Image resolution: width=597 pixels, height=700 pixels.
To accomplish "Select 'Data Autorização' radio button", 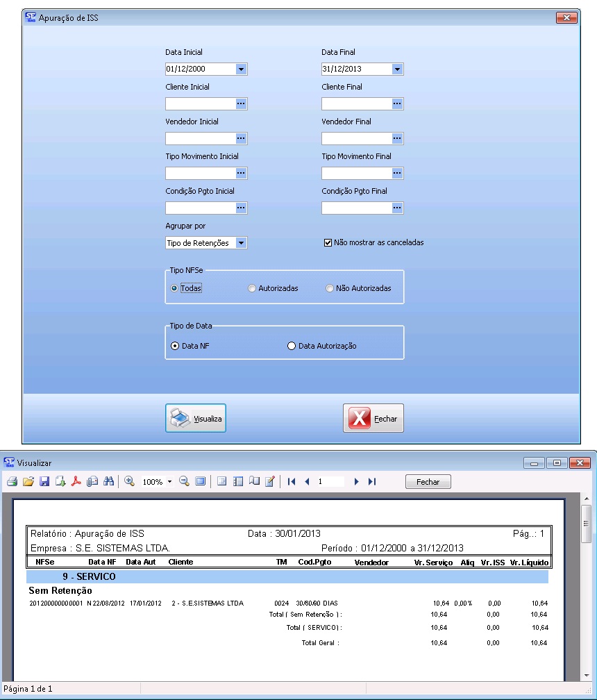I will point(292,346).
